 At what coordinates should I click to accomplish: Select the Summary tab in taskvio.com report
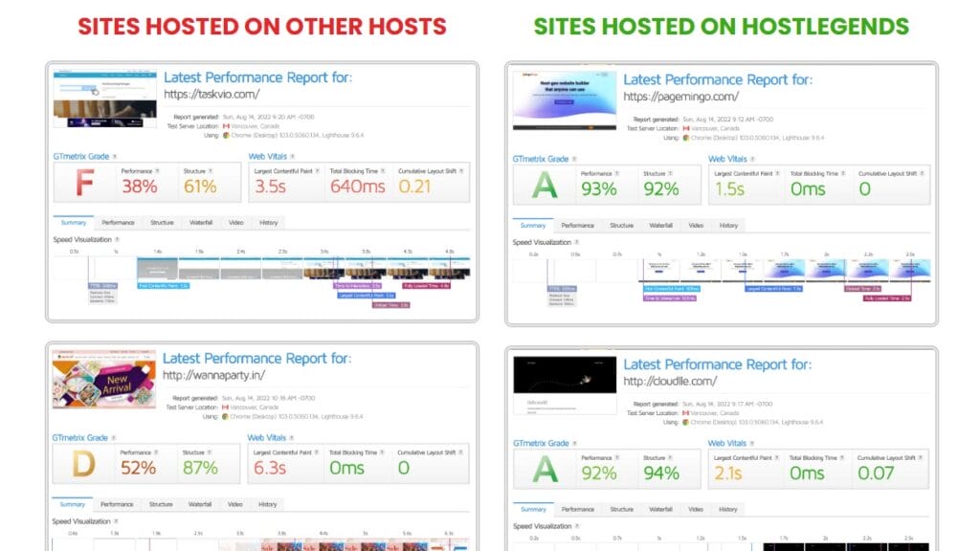tap(73, 223)
